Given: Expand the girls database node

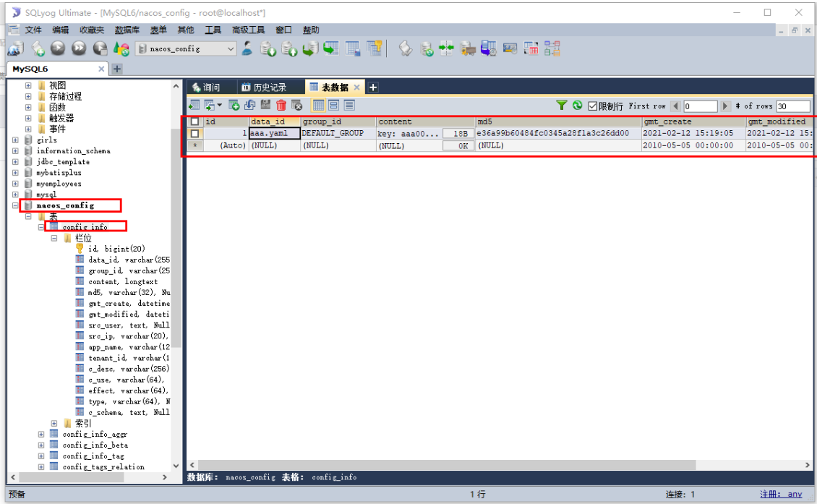Looking at the screenshot, I should 15,140.
